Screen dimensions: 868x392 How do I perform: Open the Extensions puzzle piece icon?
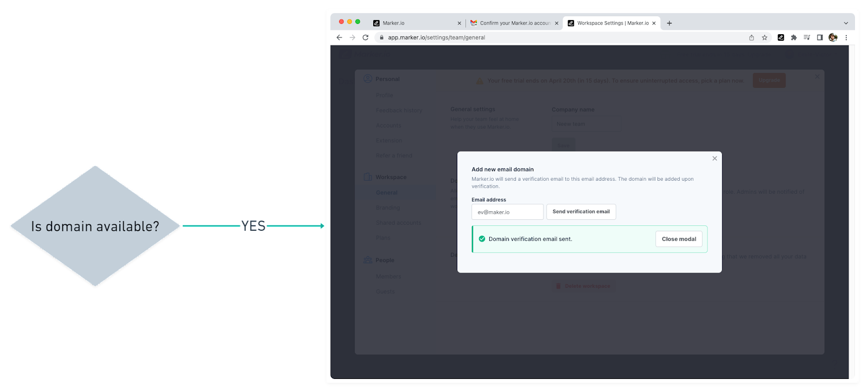tap(794, 37)
